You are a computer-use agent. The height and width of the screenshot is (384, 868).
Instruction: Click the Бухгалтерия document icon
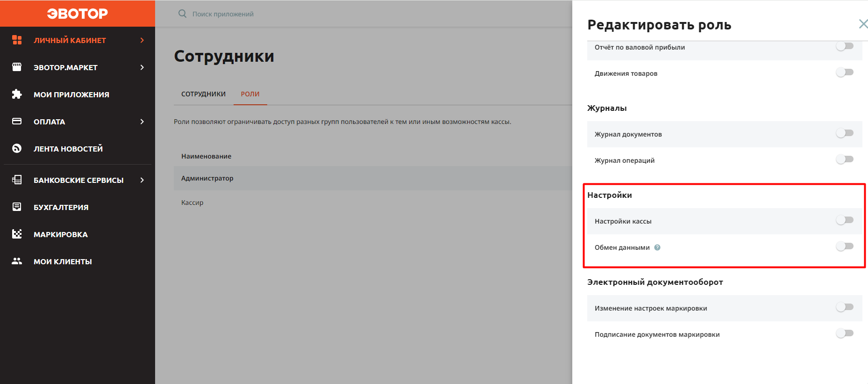pos(17,207)
